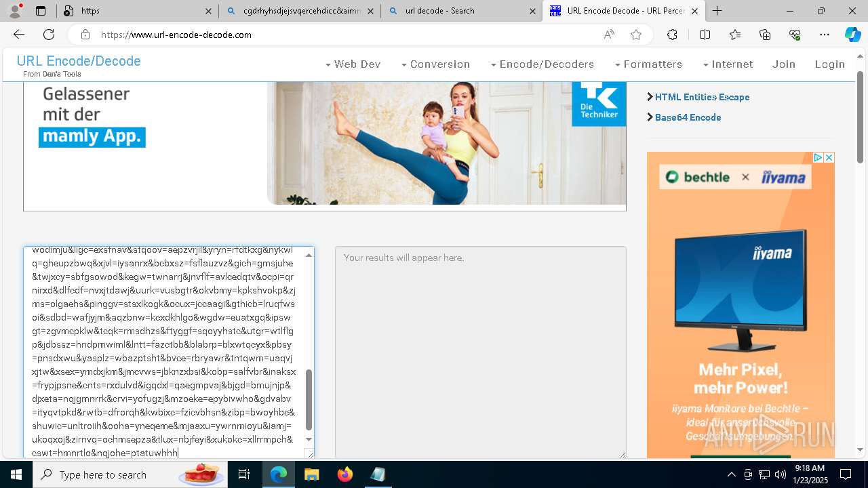The width and height of the screenshot is (868, 488).
Task: Switch to 'url decode - Search' tab
Action: tap(461, 11)
